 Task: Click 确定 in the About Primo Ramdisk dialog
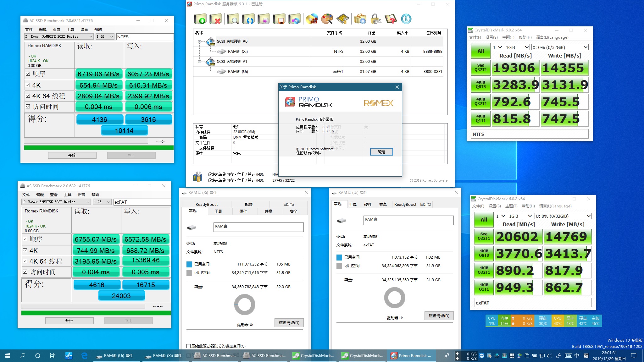(381, 152)
